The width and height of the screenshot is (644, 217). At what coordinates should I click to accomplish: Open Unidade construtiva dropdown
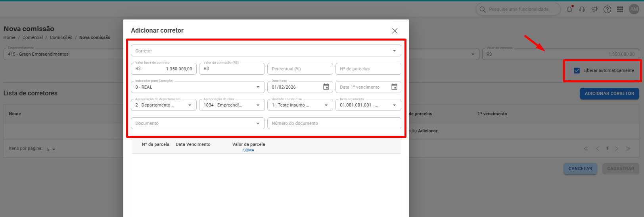300,105
